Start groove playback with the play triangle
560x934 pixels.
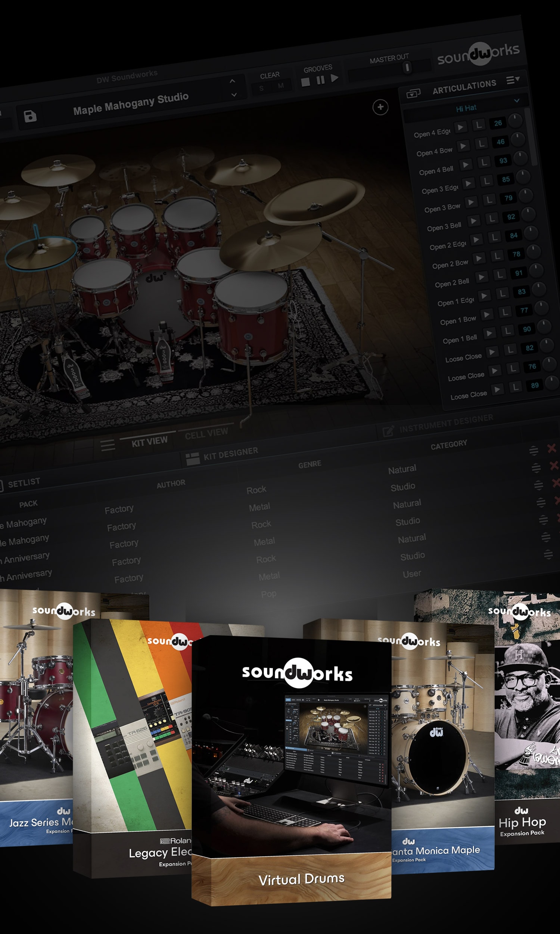(x=335, y=78)
